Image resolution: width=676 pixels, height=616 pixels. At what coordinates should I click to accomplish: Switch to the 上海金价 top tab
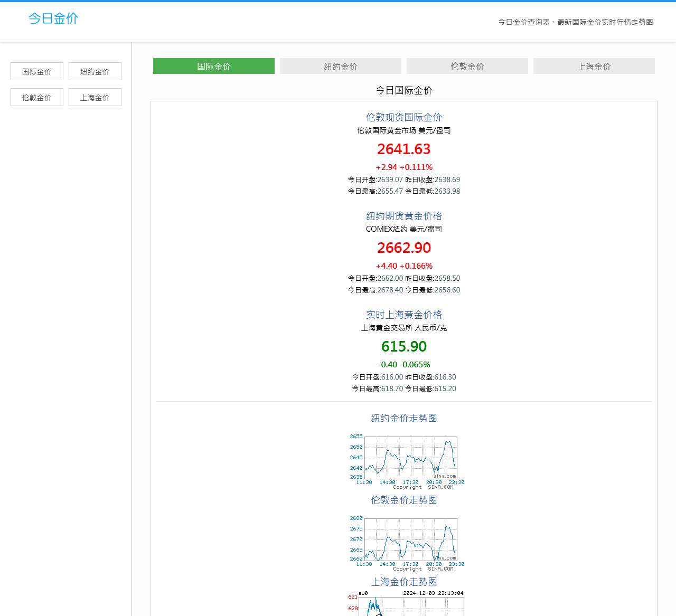[x=594, y=67]
